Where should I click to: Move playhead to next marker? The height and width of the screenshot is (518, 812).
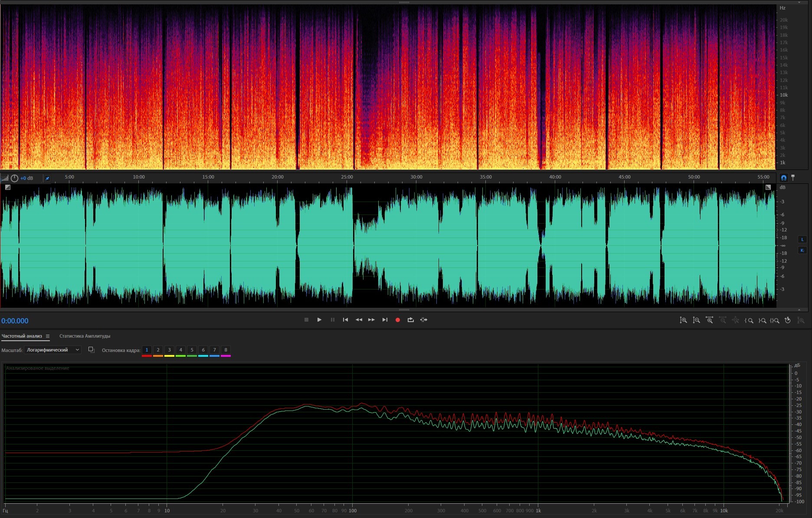(x=385, y=320)
